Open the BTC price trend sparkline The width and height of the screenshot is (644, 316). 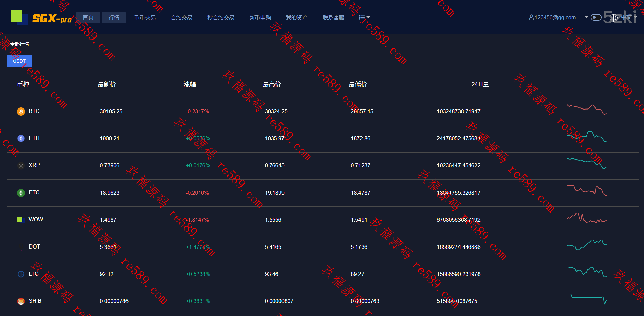pos(587,110)
